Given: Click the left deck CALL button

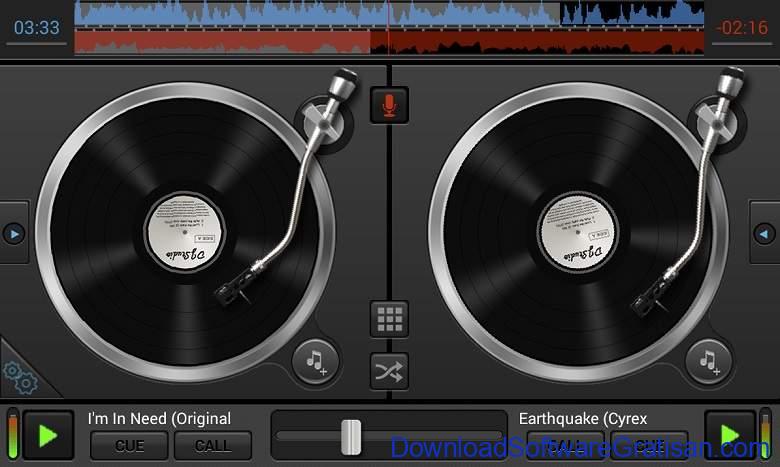Looking at the screenshot, I should [213, 445].
